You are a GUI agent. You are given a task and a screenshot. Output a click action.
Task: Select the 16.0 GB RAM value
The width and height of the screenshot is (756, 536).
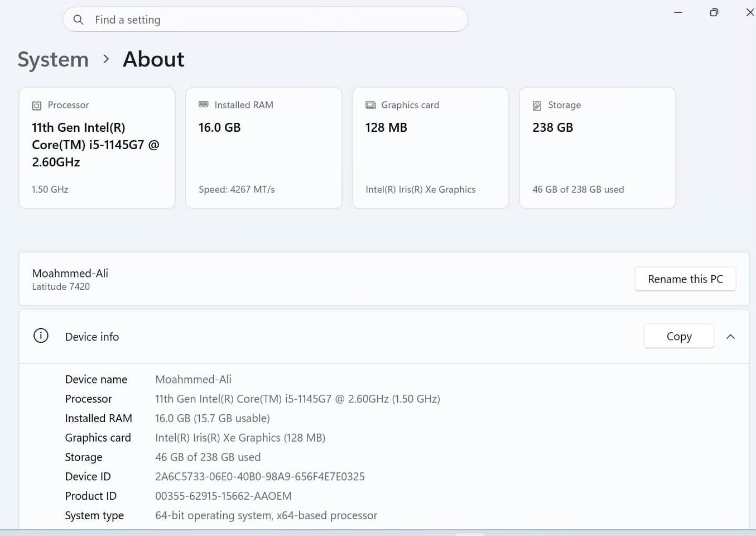coord(220,127)
